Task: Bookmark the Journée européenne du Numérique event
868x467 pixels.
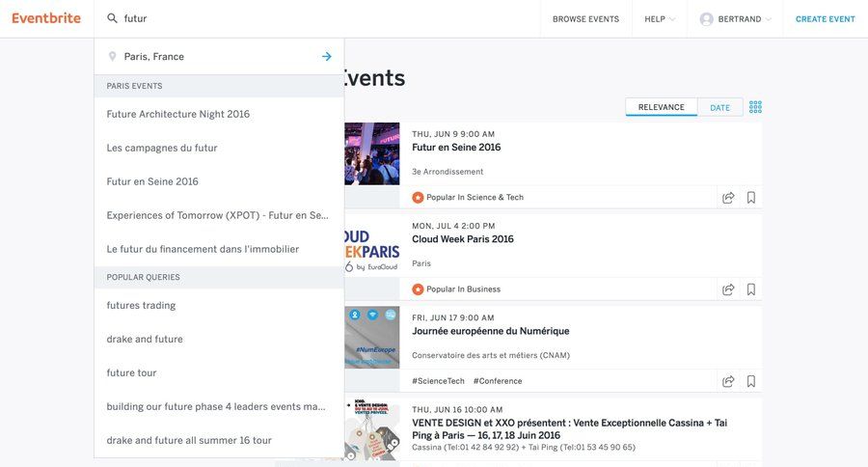Action: coord(750,381)
